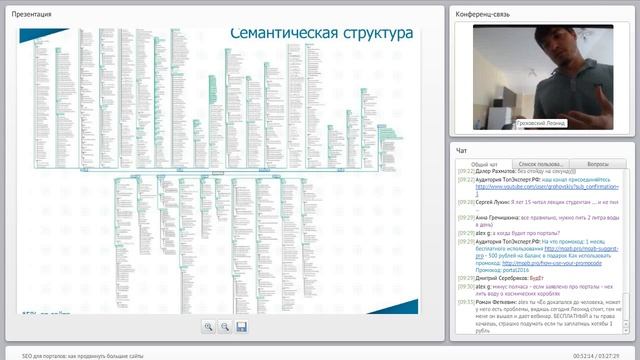Open the how-use-your-promocode link
This screenshot has height=360, width=640.
[552, 263]
